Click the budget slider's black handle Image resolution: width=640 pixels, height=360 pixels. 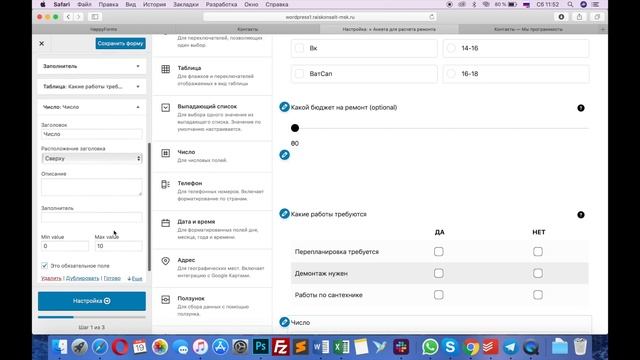point(295,128)
